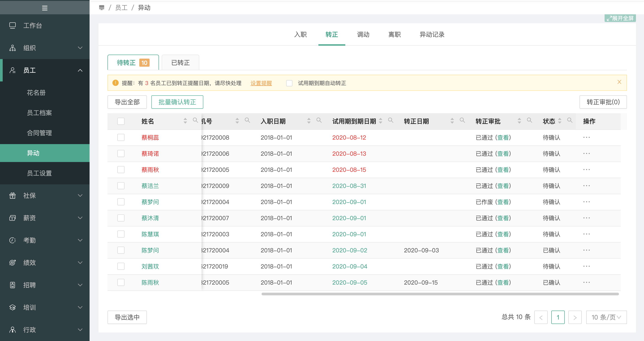This screenshot has width=644, height=341.
Task: Click the 招聘 badge icon
Action: [x=13, y=285]
